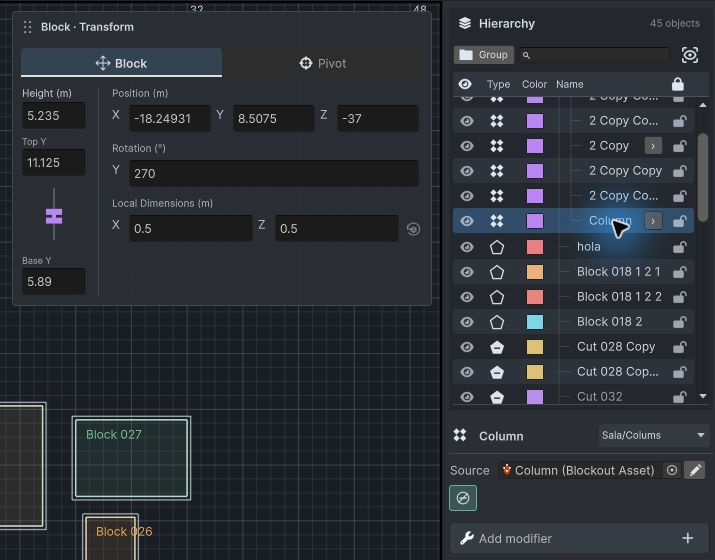Click type icon of Block 018 2
Viewport: 715px width, 560px height.
[497, 322]
